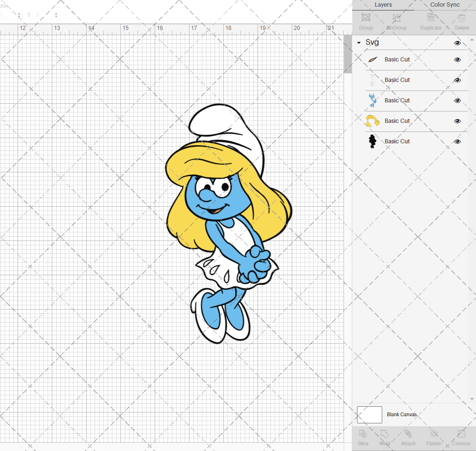
Task: Hide the black outline Basic Cut layer
Action: pos(457,141)
